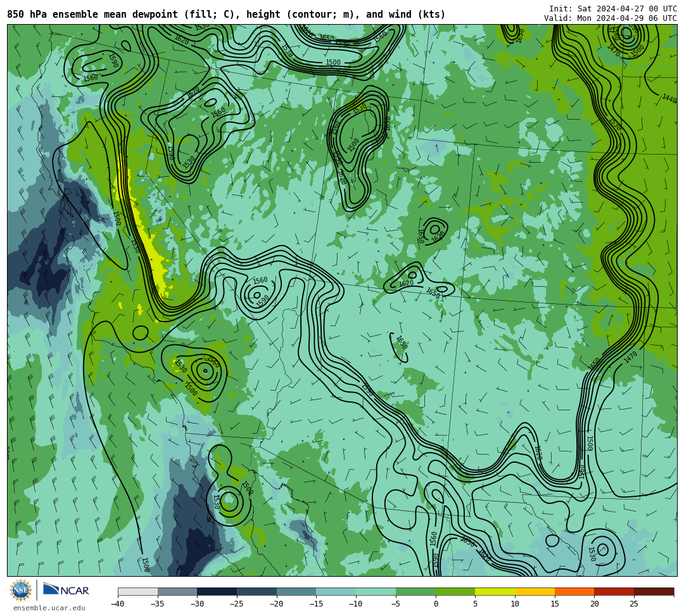Click the -20 to -15 colorbar swatch
Viewport: 684px width, 616px height.
click(296, 591)
